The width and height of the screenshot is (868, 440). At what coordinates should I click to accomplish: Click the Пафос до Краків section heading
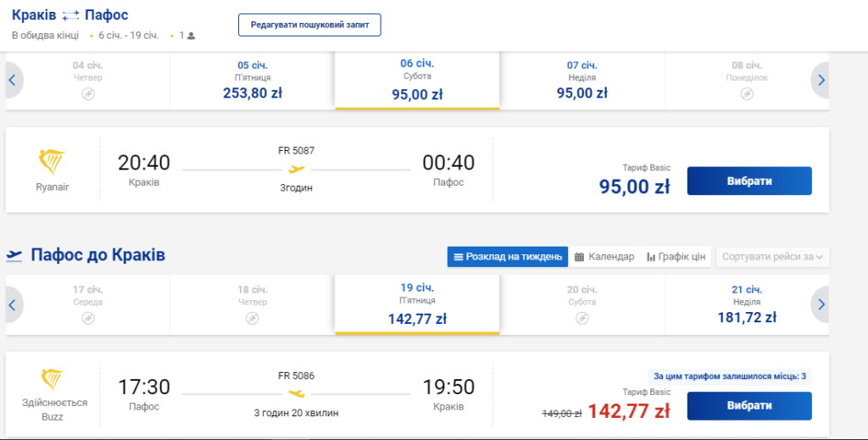point(98,255)
